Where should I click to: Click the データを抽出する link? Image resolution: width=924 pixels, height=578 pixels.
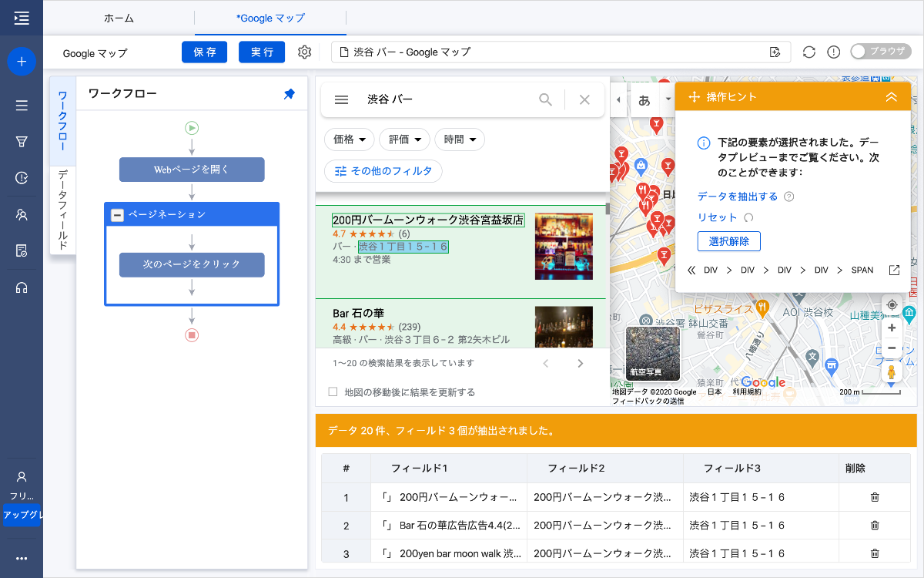click(x=738, y=197)
